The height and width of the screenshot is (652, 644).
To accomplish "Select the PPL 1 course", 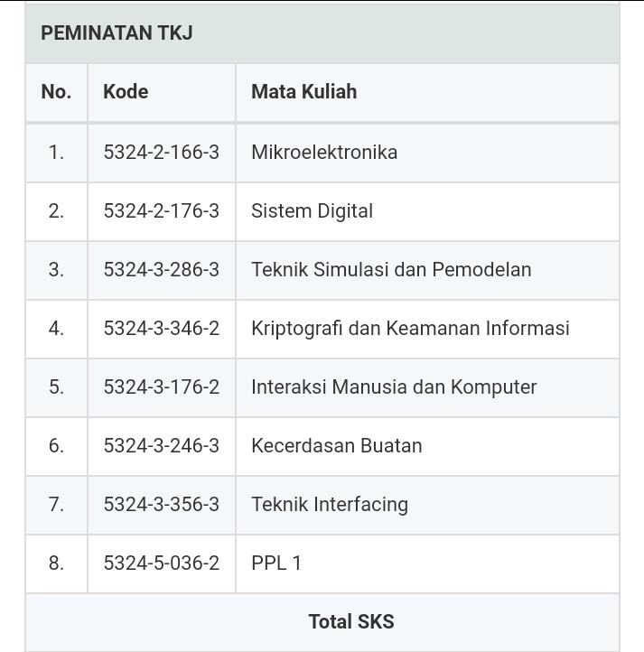I will (x=276, y=563).
